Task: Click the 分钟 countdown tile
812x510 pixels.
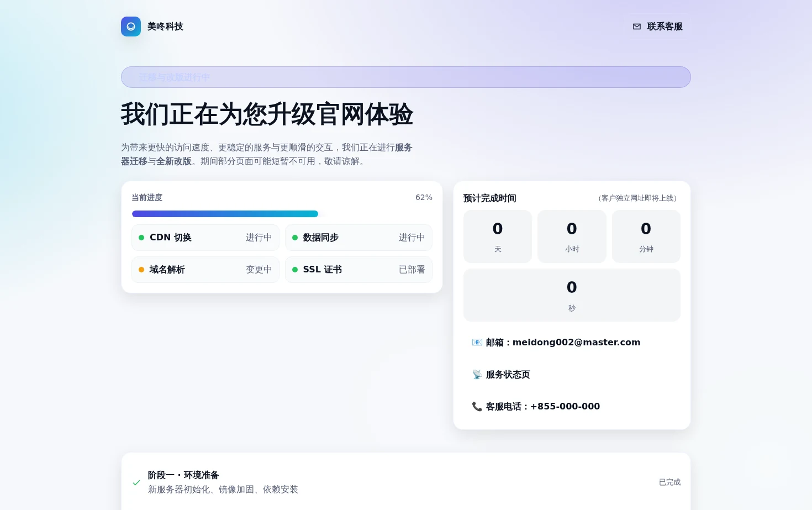Action: [x=646, y=236]
